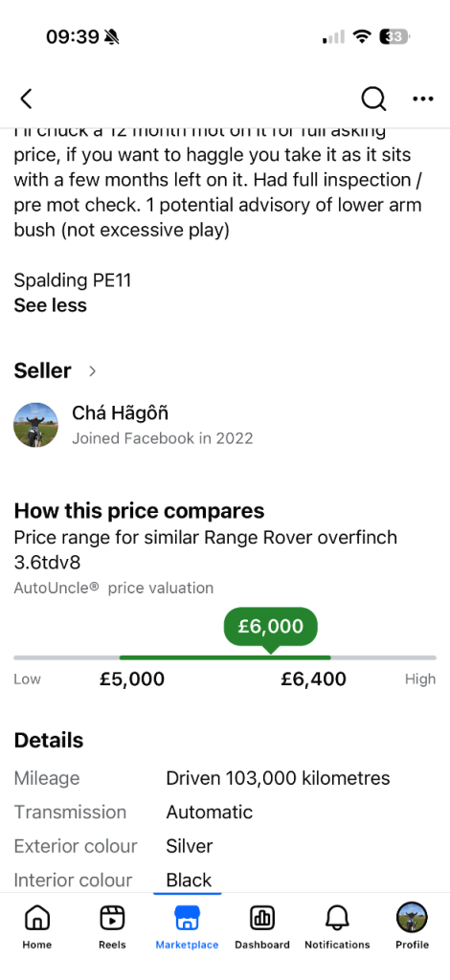
Task: Expand Seller section chevron
Action: pos(93,371)
